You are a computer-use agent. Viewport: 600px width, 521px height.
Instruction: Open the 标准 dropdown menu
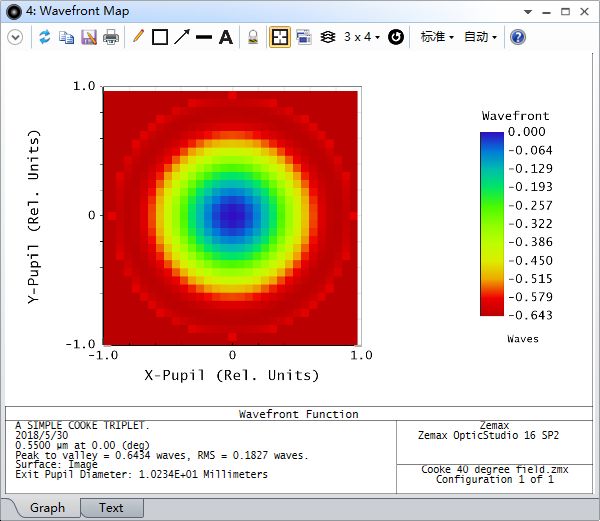point(437,37)
